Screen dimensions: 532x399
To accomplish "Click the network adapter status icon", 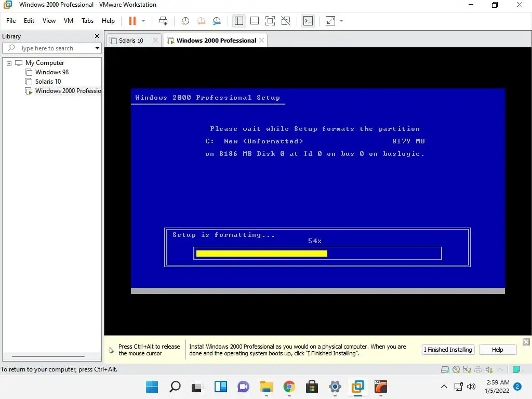I will [x=467, y=369].
